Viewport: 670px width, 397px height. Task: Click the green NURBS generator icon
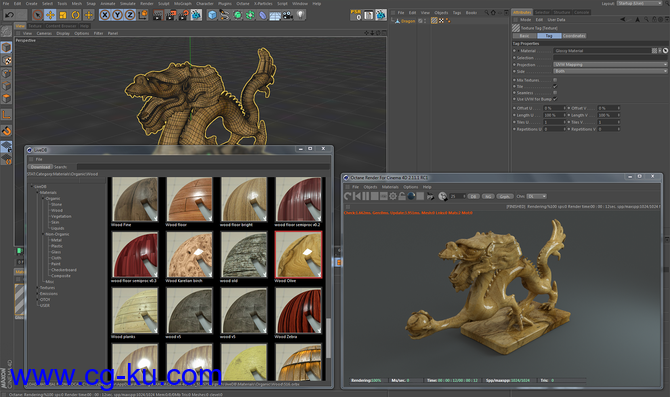[237, 15]
